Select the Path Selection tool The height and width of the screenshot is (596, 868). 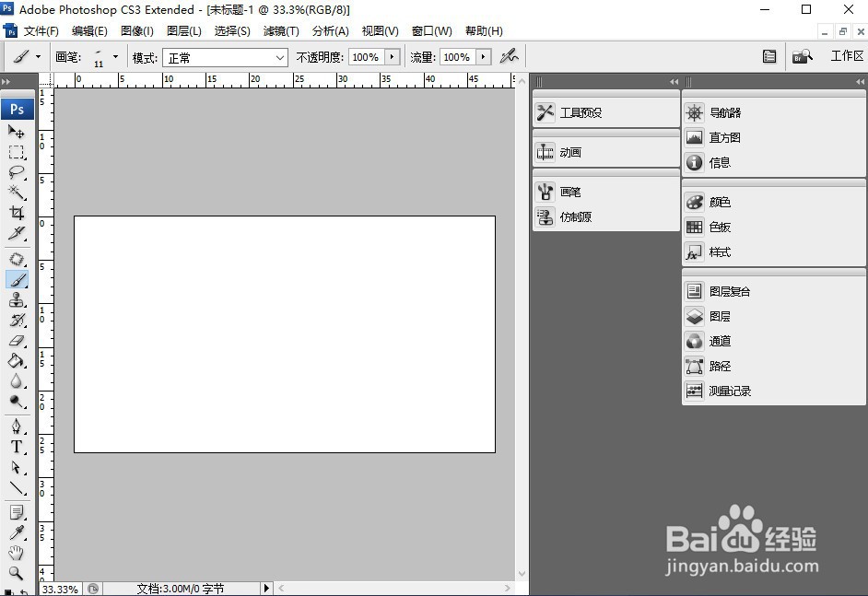17,467
